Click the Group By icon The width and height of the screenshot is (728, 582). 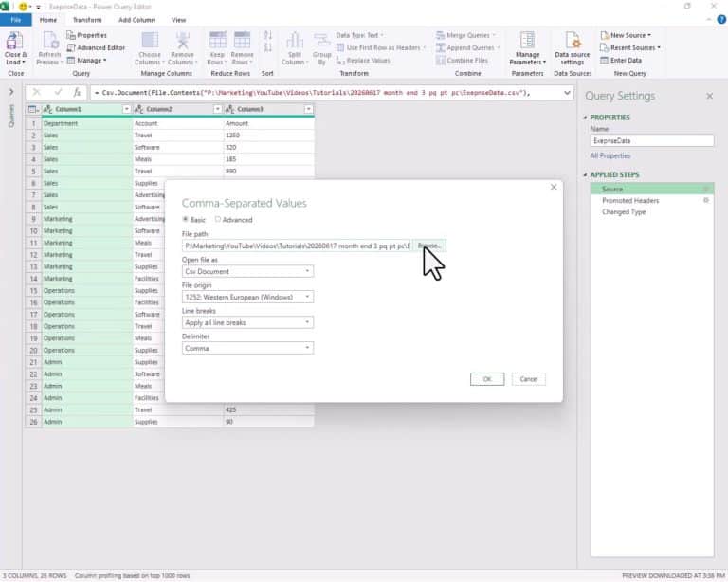pos(321,42)
